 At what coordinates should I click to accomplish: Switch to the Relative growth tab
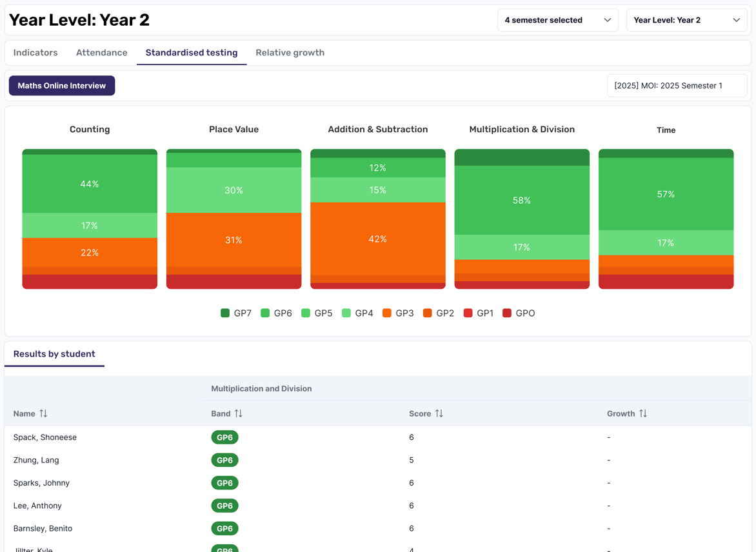click(290, 52)
